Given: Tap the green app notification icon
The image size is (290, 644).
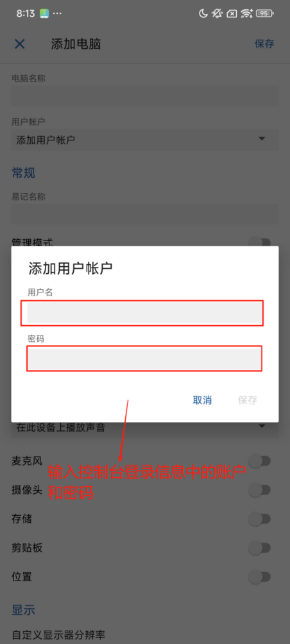Looking at the screenshot, I should (x=44, y=13).
